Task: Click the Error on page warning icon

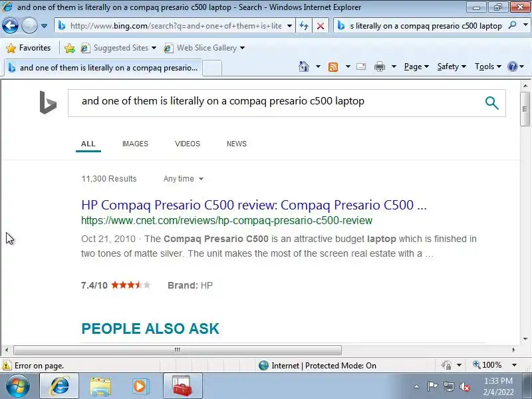Action: click(x=7, y=366)
